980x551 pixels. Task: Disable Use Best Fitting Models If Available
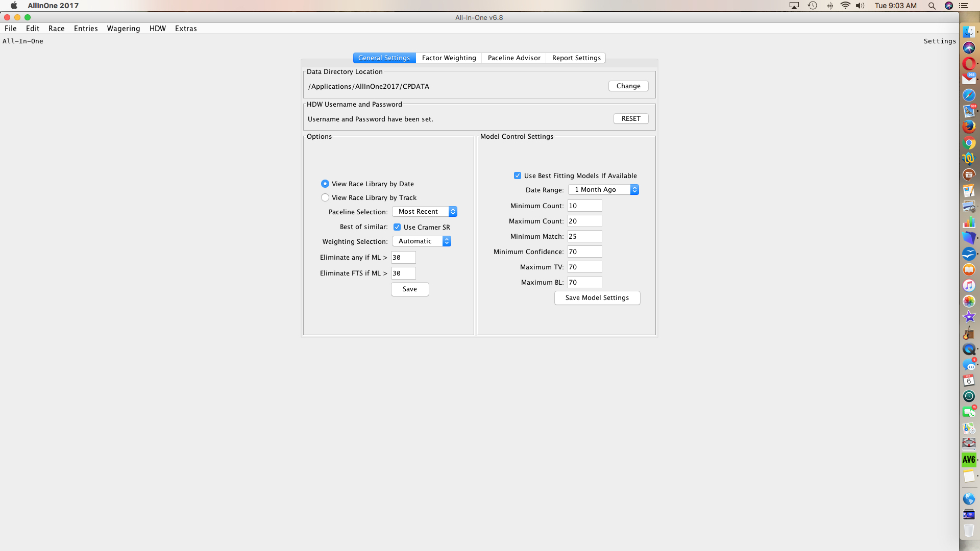[x=518, y=175]
